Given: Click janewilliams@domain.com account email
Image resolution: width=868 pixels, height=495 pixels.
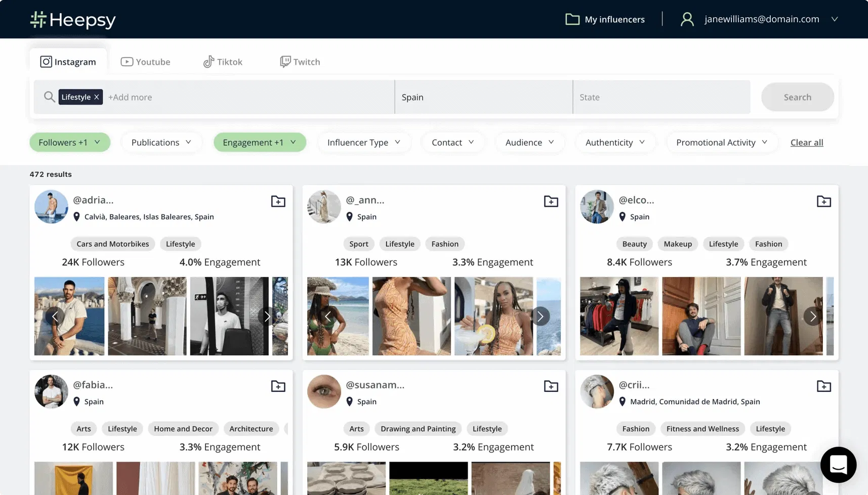Looking at the screenshot, I should pyautogui.click(x=762, y=19).
